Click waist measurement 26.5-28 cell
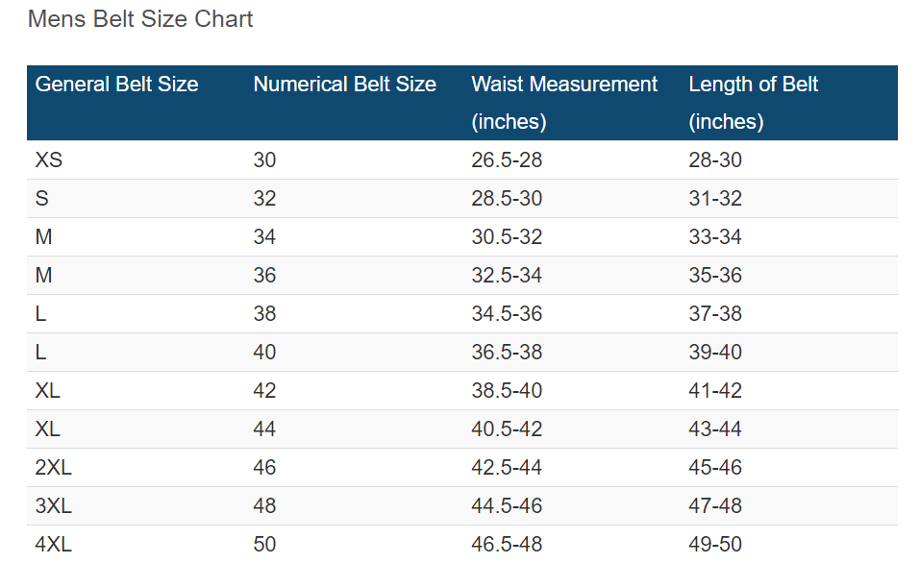The width and height of the screenshot is (920, 588). click(507, 160)
